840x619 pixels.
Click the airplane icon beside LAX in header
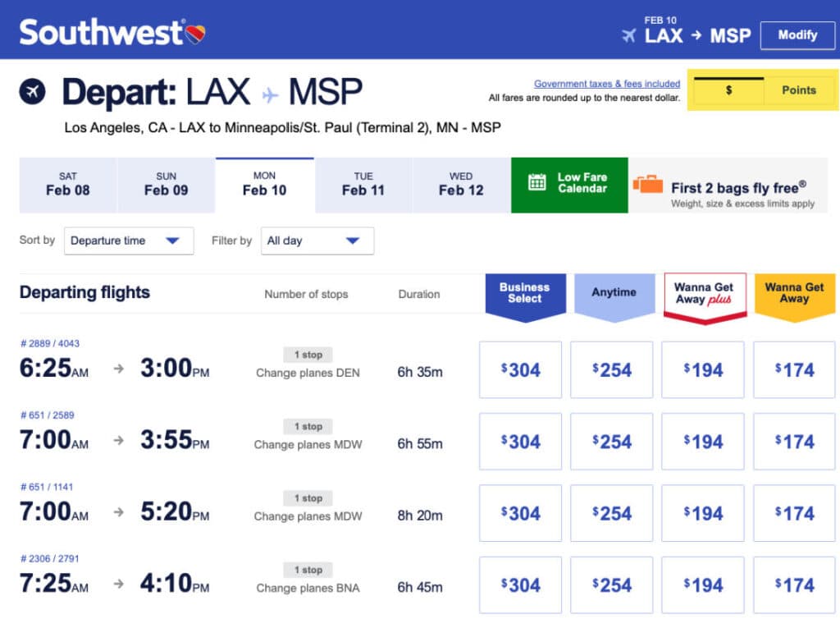[630, 35]
